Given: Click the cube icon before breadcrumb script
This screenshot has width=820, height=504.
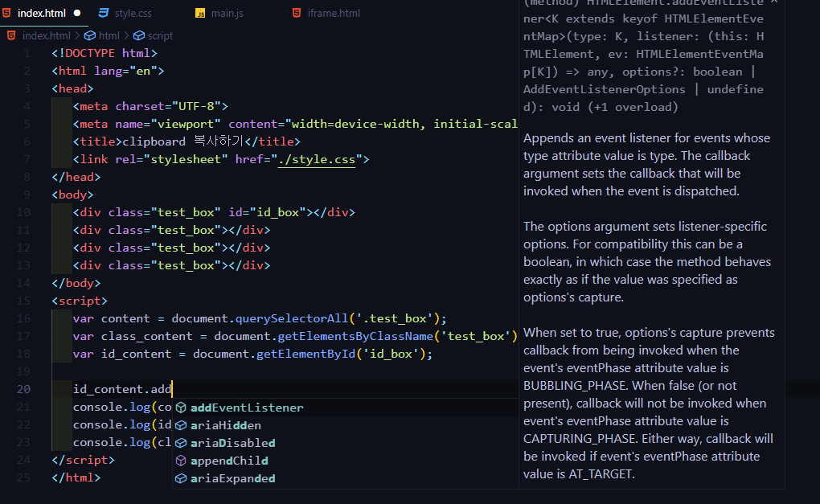Looking at the screenshot, I should tap(138, 35).
